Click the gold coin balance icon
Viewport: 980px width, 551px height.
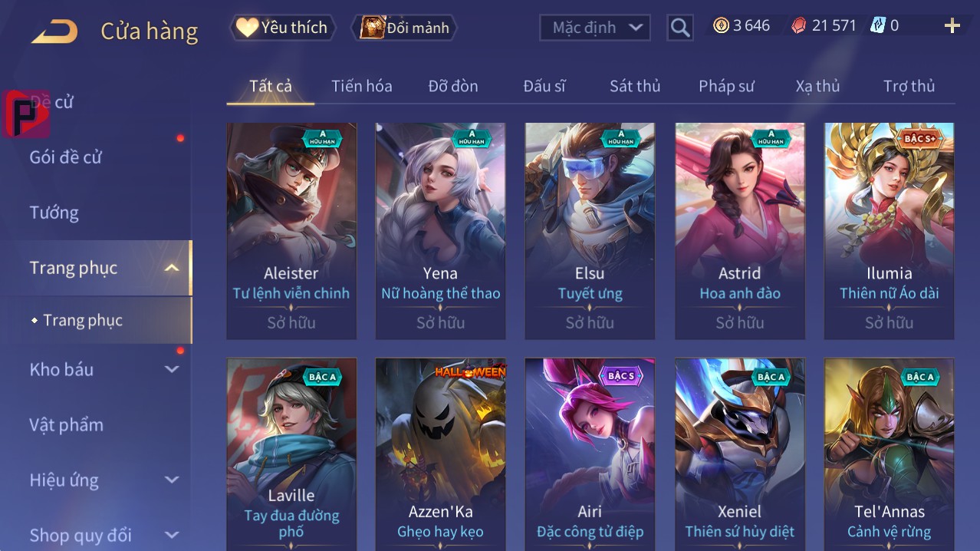click(x=721, y=25)
